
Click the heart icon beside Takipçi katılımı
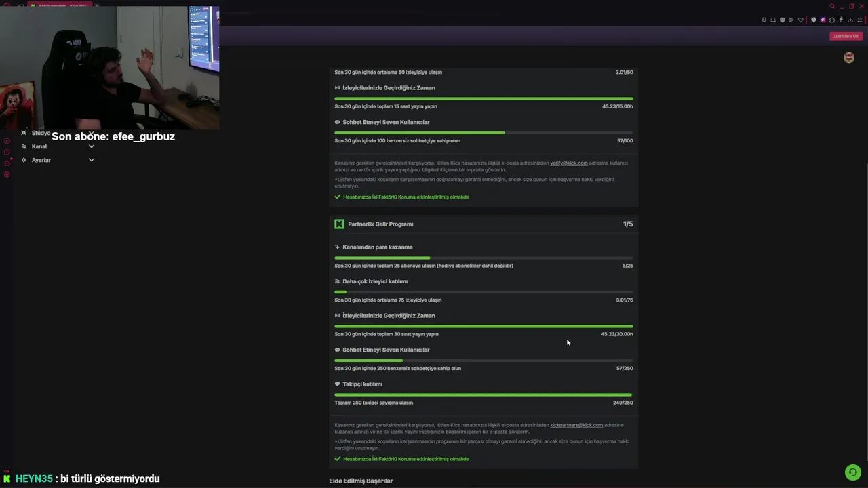pyautogui.click(x=337, y=384)
